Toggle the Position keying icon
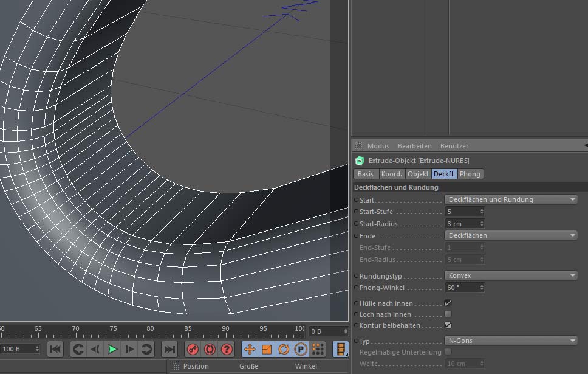Screen dimensions: 588x374 pyautogui.click(x=250, y=349)
